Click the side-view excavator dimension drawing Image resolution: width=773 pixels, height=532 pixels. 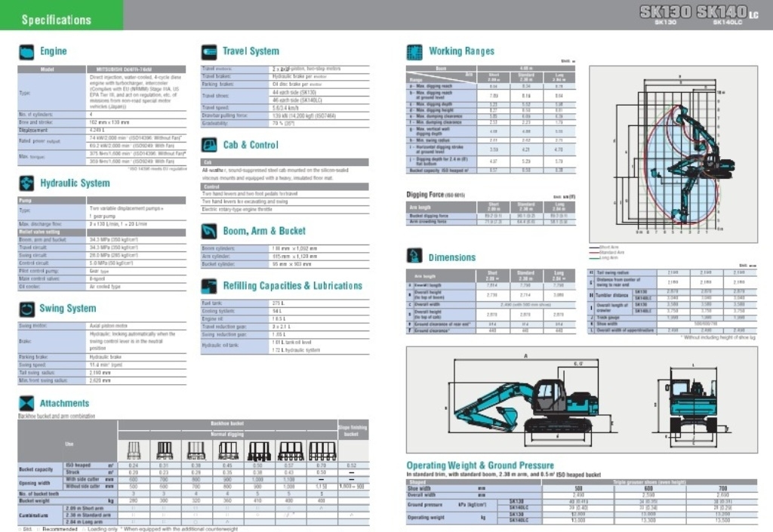pos(534,399)
